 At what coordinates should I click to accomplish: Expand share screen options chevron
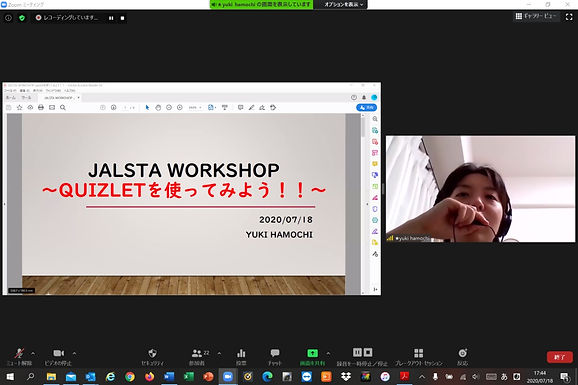[x=328, y=353]
